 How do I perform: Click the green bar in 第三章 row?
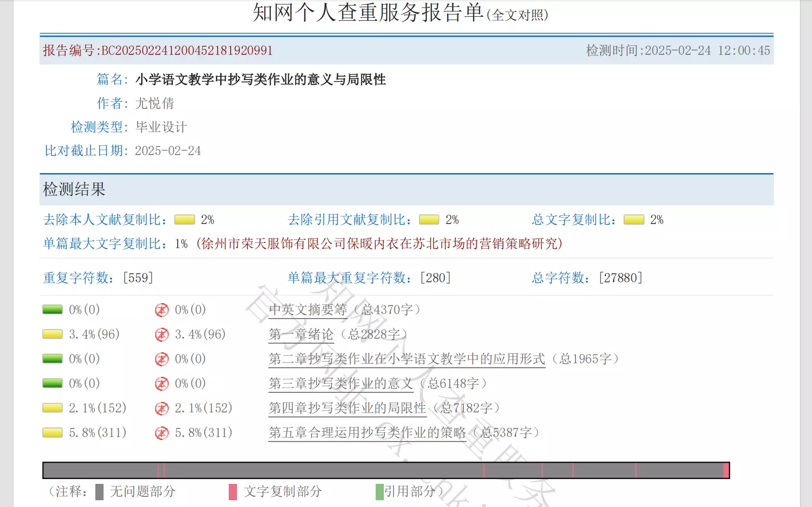pyautogui.click(x=52, y=383)
